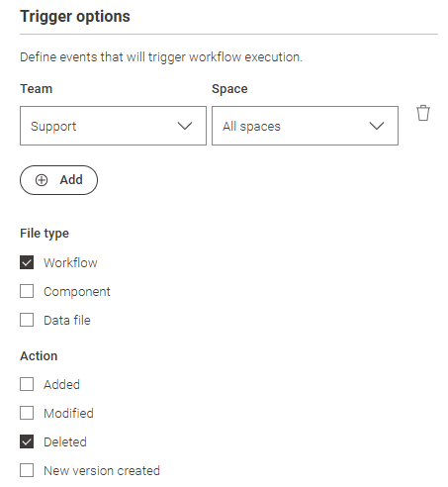This screenshot has height=487, width=448.
Task: Open the Space dropdown showing All spaces
Action: point(305,126)
